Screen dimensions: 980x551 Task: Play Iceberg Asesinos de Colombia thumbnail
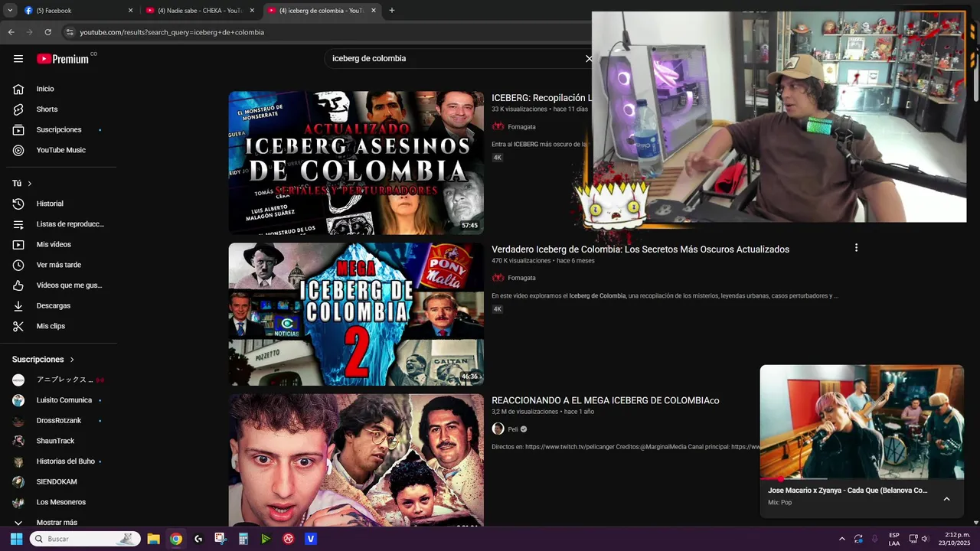(x=356, y=162)
